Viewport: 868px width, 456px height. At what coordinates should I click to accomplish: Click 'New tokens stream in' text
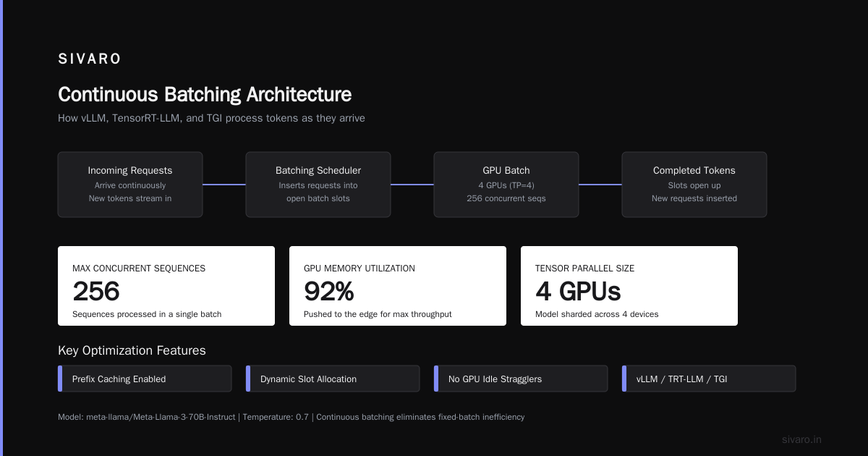130,198
